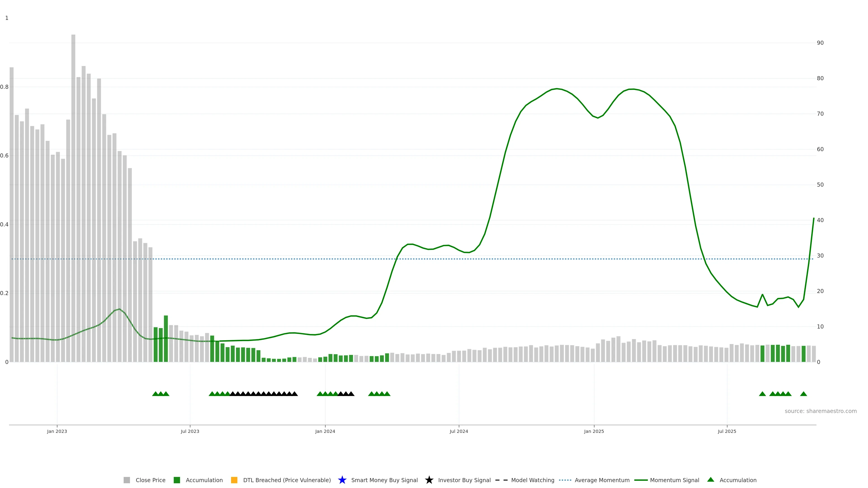
Task: Click the Jul 2024 axis label
Action: coord(459,431)
